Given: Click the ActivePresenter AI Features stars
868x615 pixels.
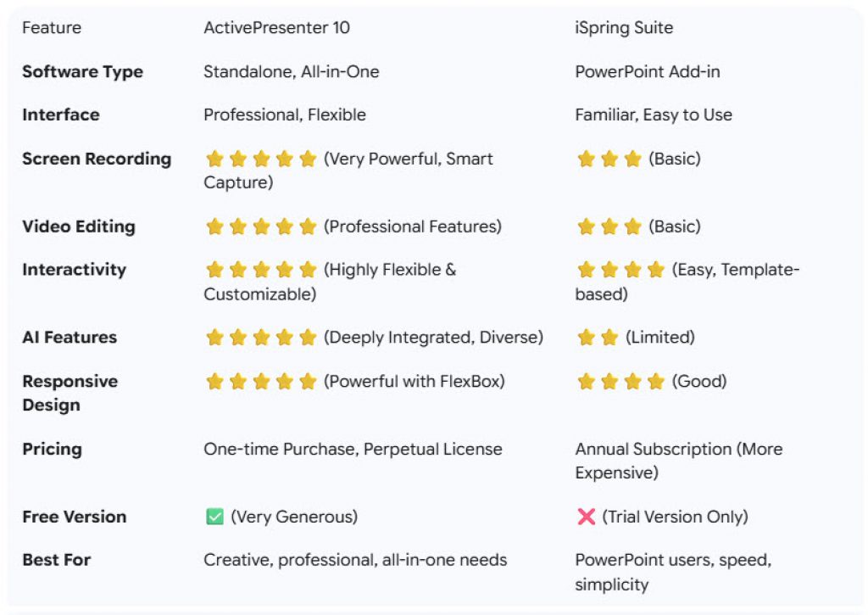Looking at the screenshot, I should (261, 338).
